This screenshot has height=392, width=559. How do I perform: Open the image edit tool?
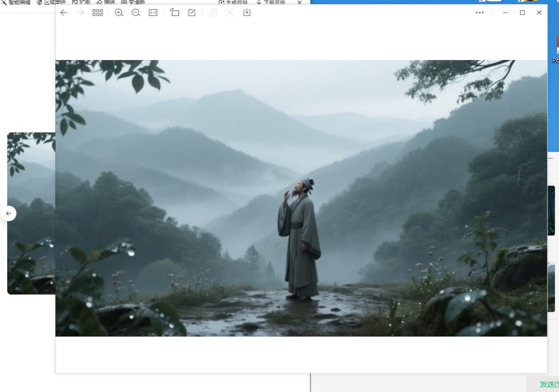pyautogui.click(x=192, y=12)
